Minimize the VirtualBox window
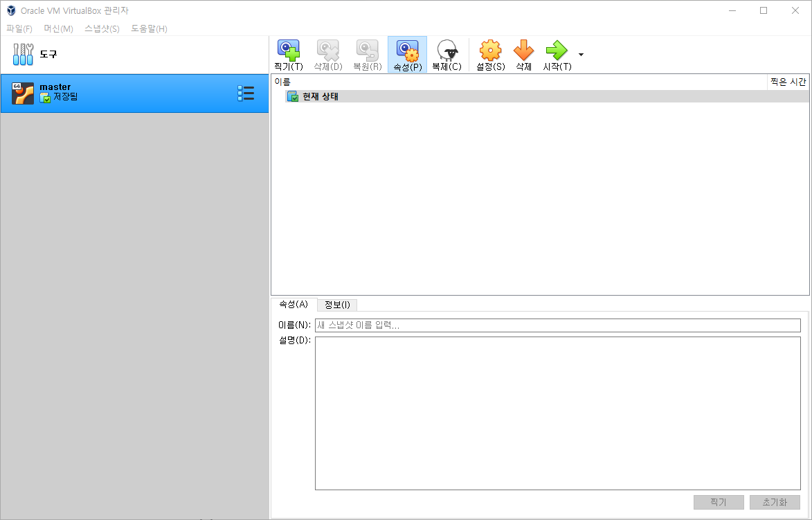This screenshot has width=812, height=520. point(732,10)
